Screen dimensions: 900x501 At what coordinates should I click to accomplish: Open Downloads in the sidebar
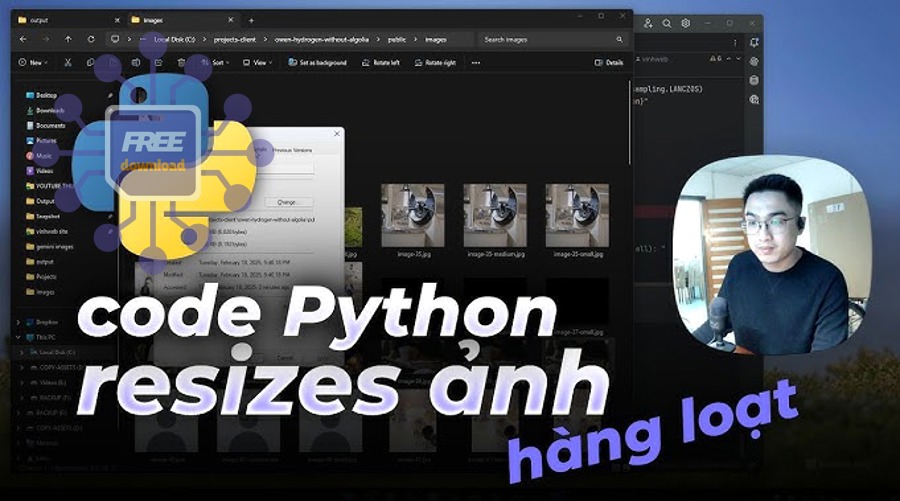coord(49,110)
